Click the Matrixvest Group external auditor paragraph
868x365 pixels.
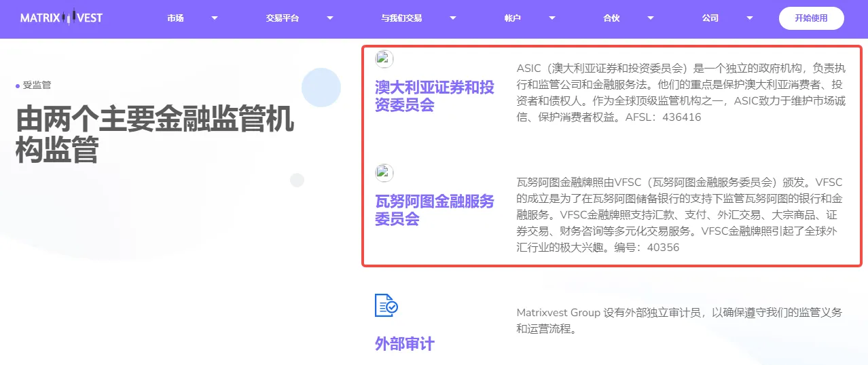679,321
